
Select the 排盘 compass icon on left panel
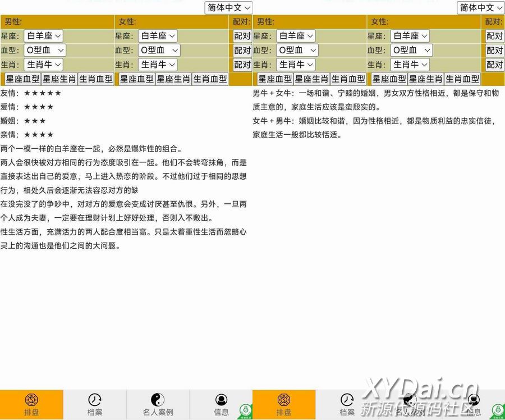32,401
